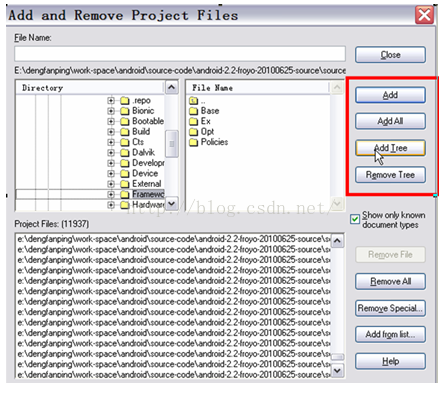Select the Dalvik directory label
443x394 pixels.
tap(143, 153)
